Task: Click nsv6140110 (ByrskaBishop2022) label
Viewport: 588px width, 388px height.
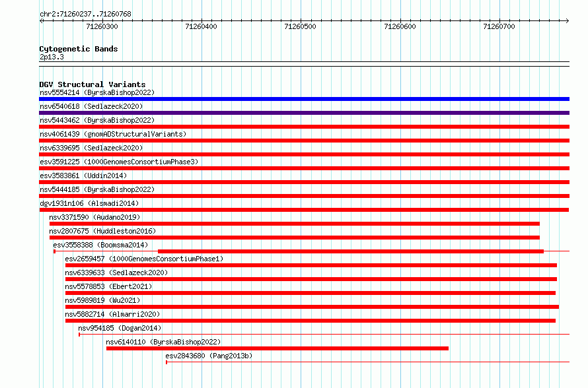Action: click(x=163, y=342)
